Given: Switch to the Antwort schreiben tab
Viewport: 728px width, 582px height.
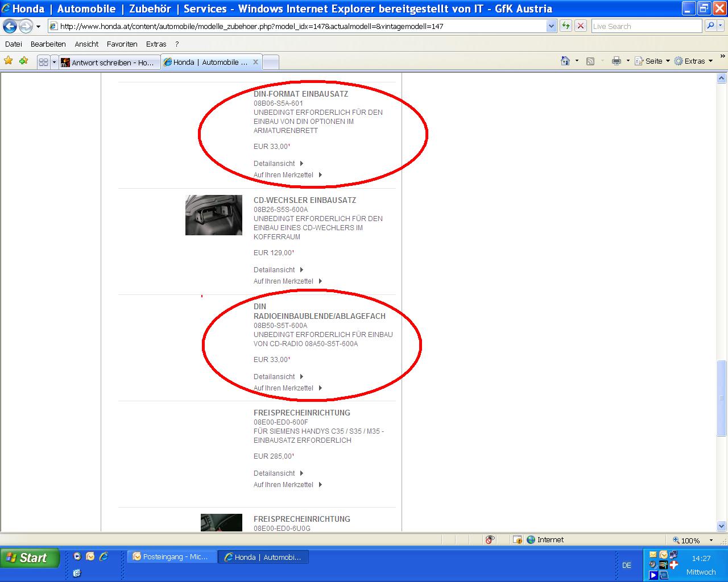Looking at the screenshot, I should [x=109, y=63].
